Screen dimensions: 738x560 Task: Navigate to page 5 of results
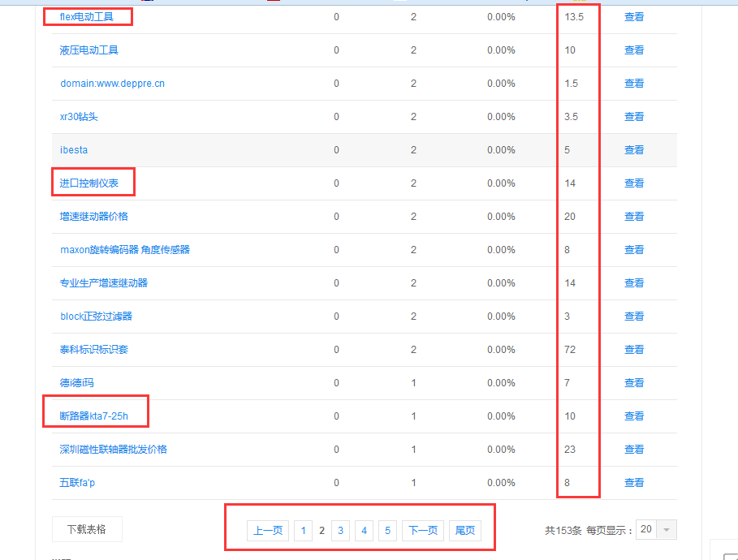point(387,531)
